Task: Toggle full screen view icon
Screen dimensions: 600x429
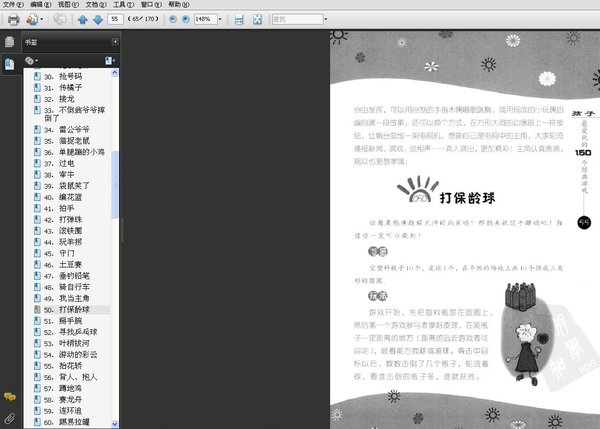Action: (x=258, y=19)
